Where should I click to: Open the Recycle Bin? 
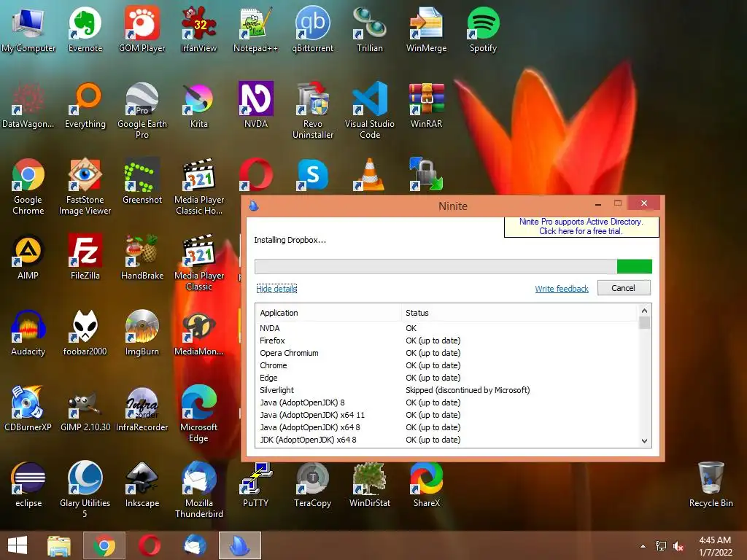pos(711,486)
